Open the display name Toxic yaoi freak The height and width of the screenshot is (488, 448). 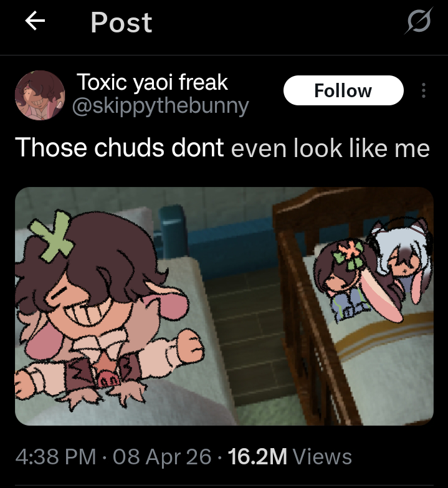[x=152, y=82]
